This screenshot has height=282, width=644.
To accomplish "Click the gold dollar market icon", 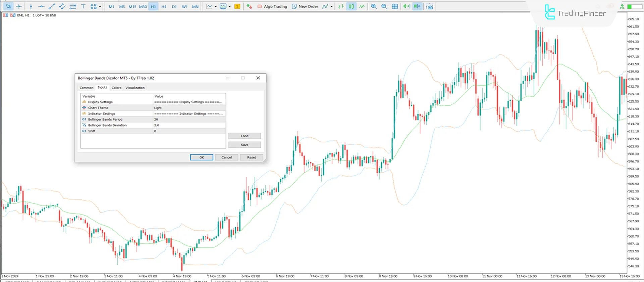I will click(x=237, y=6).
